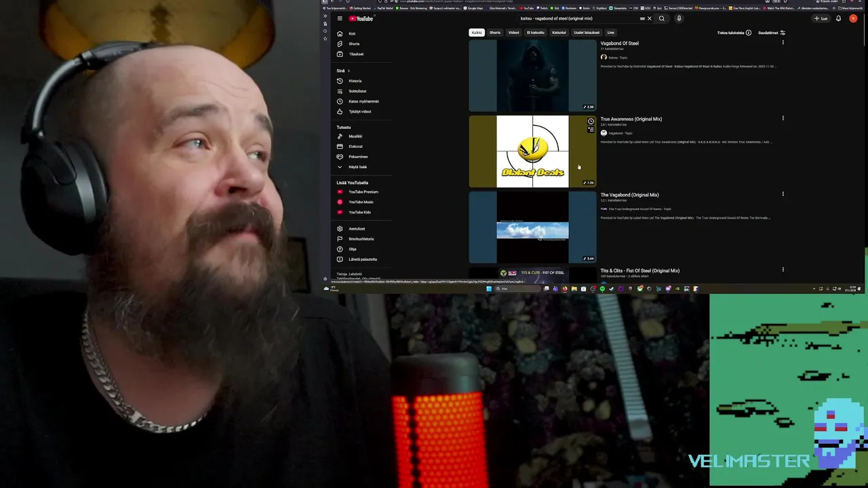The image size is (868, 488).
Task: Select the Videot filter chip
Action: click(514, 33)
